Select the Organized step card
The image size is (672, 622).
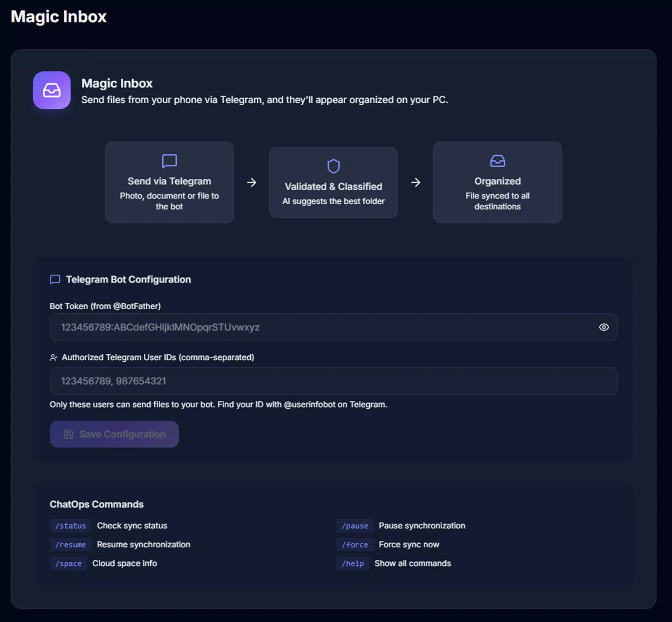pos(497,182)
